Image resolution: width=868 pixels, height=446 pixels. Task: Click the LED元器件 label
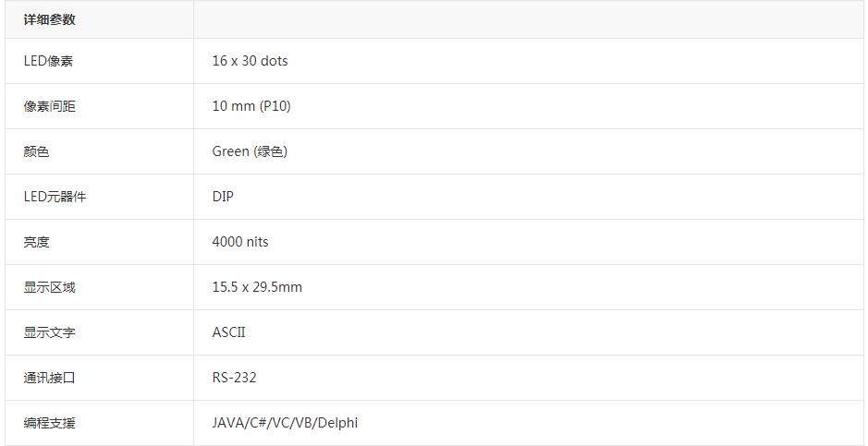point(55,197)
